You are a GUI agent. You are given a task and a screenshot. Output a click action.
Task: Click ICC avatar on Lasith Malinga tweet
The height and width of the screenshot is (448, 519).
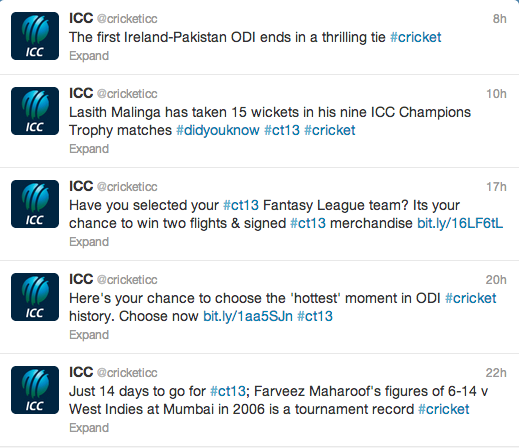pyautogui.click(x=35, y=111)
